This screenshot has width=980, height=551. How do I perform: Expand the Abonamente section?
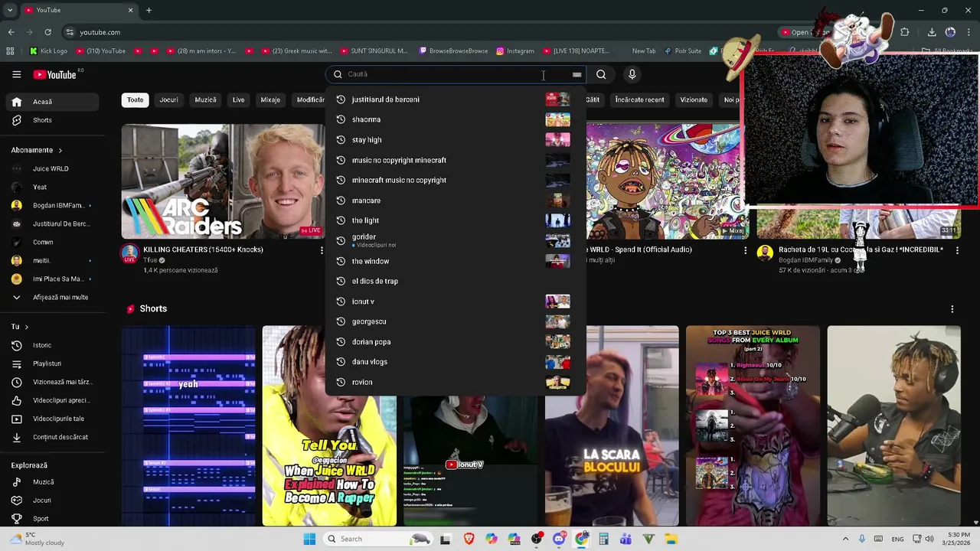click(x=37, y=150)
